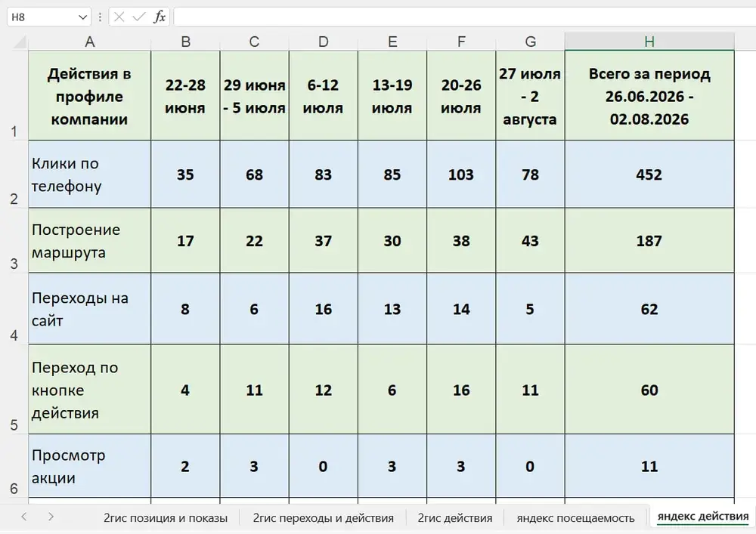Confirm entry using the checkmark icon
756x534 pixels.
pos(139,17)
